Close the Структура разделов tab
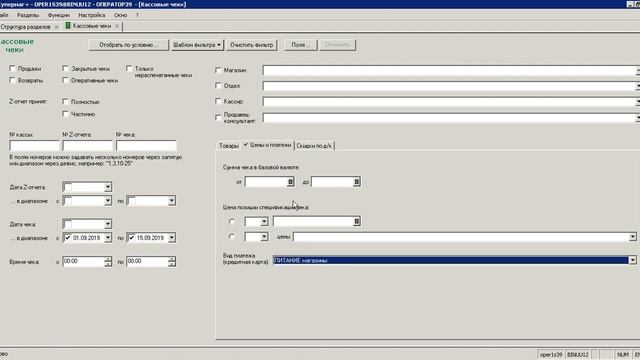 click(56, 27)
